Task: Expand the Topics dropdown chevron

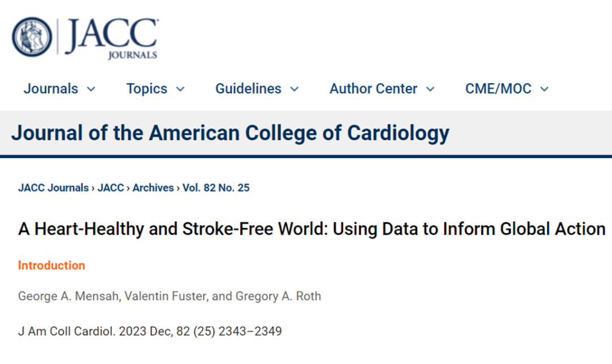Action: [x=180, y=89]
